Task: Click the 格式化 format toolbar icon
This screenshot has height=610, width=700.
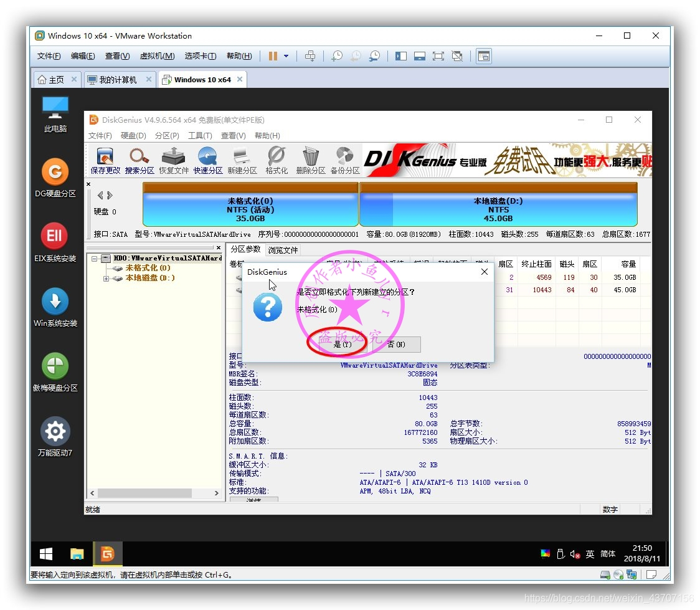Action: click(277, 160)
